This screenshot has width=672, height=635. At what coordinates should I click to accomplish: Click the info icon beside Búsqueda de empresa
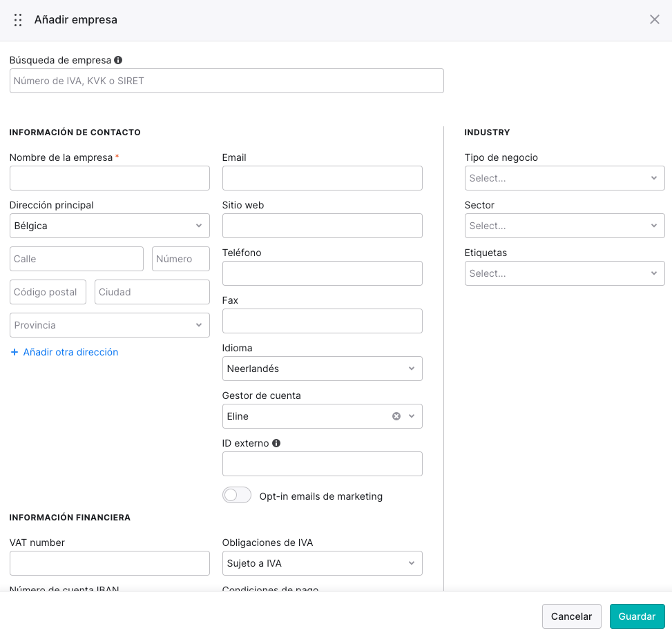pyautogui.click(x=118, y=60)
